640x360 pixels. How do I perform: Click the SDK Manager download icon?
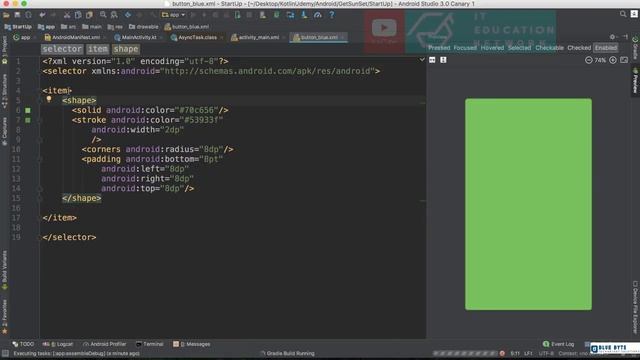(304, 15)
